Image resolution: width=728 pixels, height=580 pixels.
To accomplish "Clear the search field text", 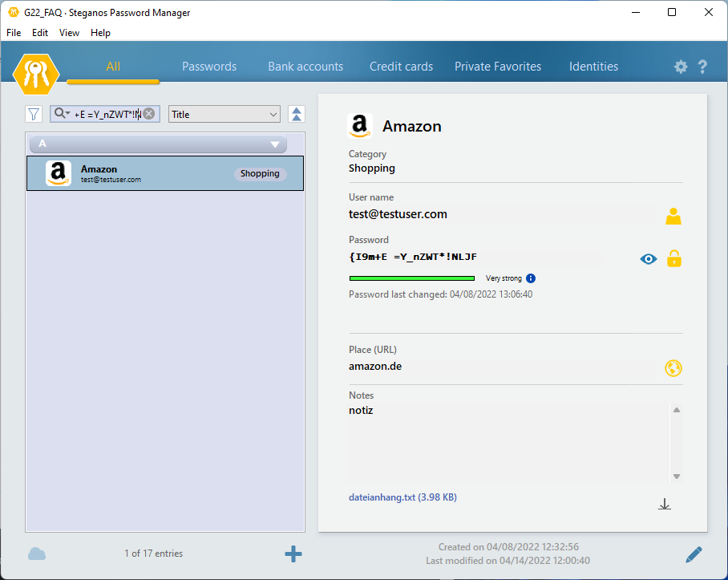I will pyautogui.click(x=149, y=114).
